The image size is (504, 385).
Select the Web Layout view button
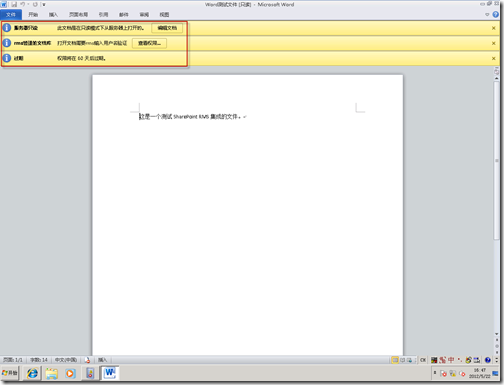point(409,360)
